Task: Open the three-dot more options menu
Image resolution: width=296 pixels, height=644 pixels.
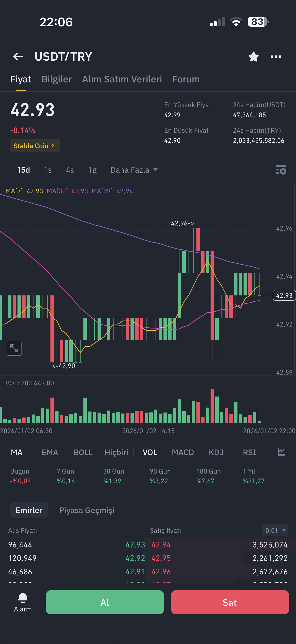Action: tap(276, 57)
